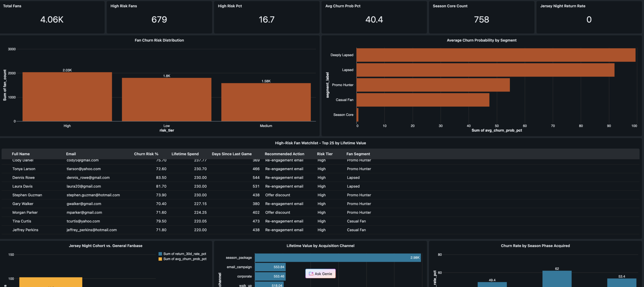Select the Medium risk tier bar
Screen dimensions: 644x287
click(x=266, y=102)
